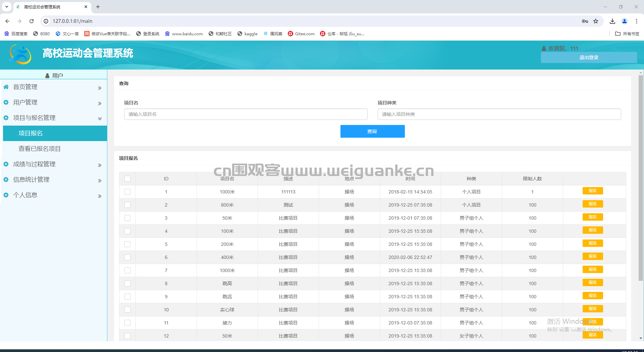Open the 首页管理 menu label
Image resolution: width=644 pixels, height=352 pixels.
point(25,87)
